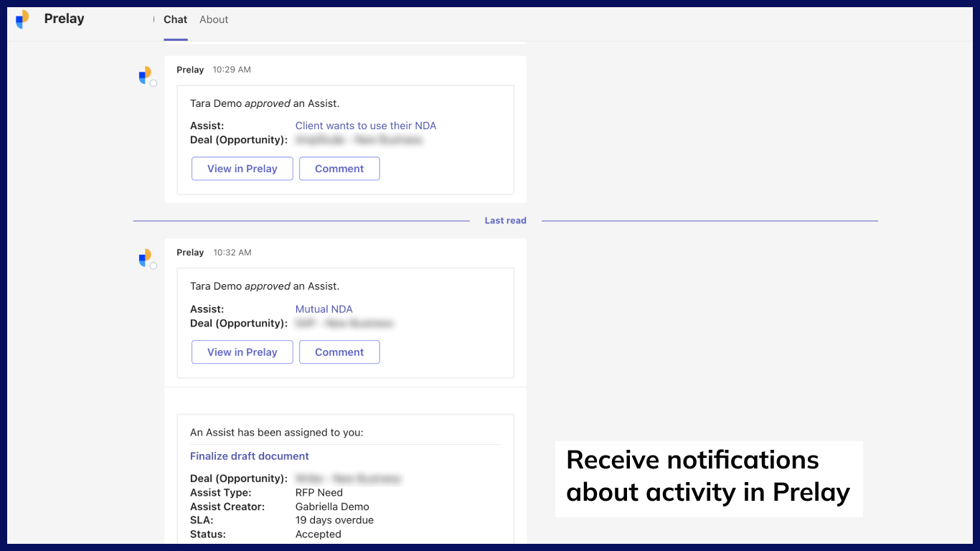Click '19 days overdue' SLA value
The image size is (980, 551).
[334, 520]
